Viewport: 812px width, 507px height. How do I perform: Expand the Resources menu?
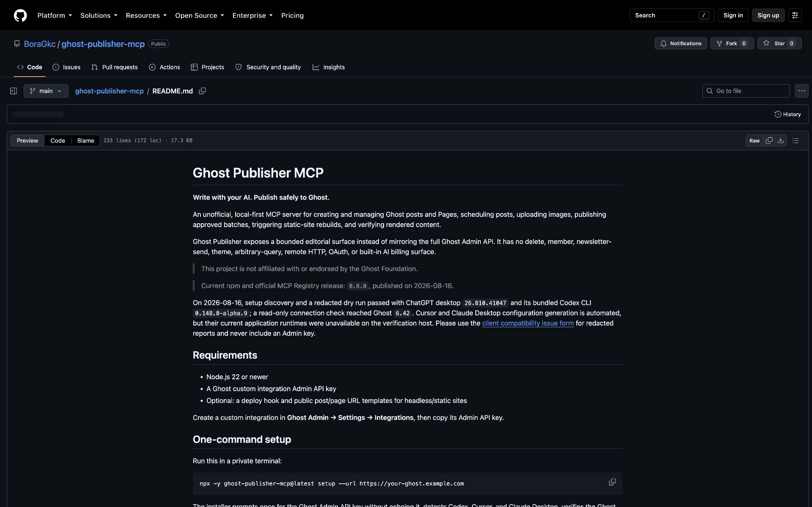[x=146, y=15]
